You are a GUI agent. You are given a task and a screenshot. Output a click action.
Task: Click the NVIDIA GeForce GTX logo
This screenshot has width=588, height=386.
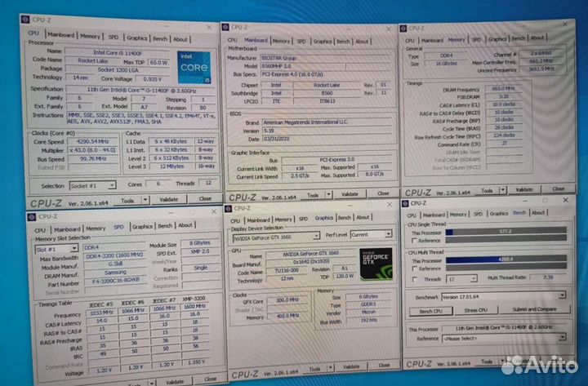point(376,264)
